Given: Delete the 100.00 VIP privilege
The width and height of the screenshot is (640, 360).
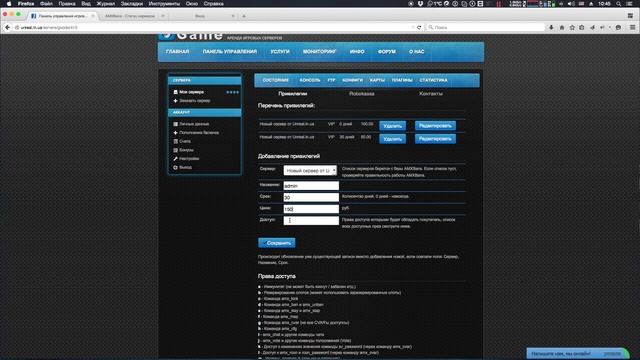Looking at the screenshot, I should coord(392,126).
